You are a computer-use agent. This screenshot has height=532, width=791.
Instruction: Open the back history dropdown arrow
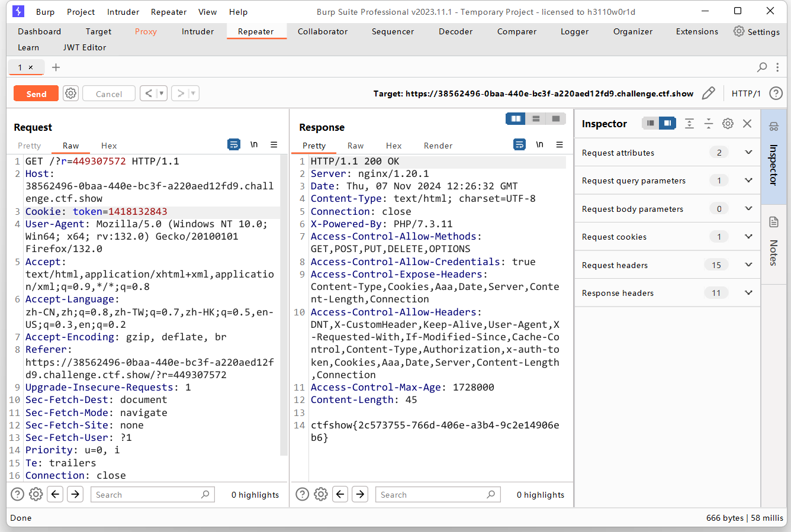coord(161,93)
